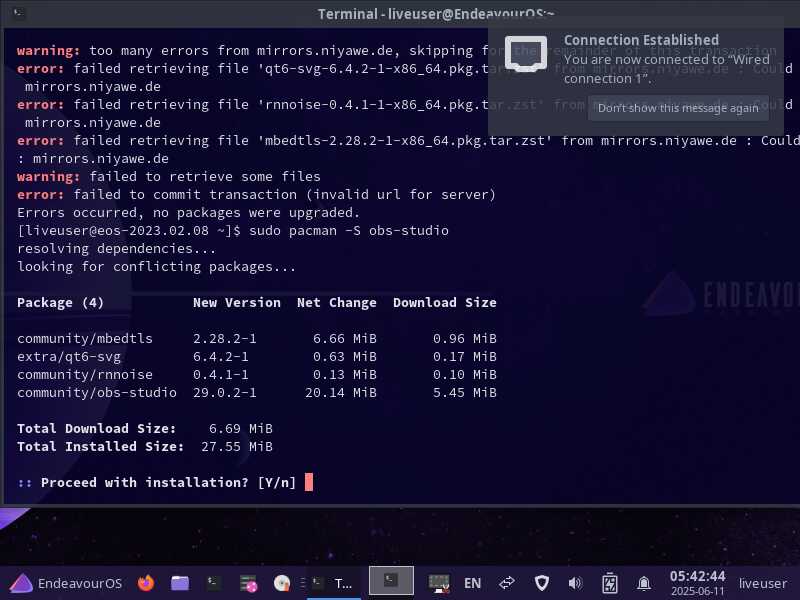Open the shield security tray icon
Viewport: 800px width, 600px height.
pyautogui.click(x=542, y=583)
